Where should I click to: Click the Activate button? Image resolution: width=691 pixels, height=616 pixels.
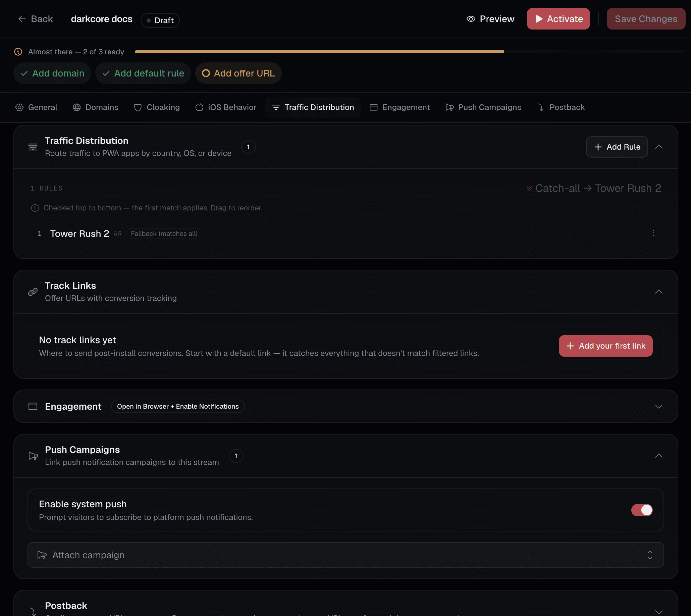coord(559,19)
